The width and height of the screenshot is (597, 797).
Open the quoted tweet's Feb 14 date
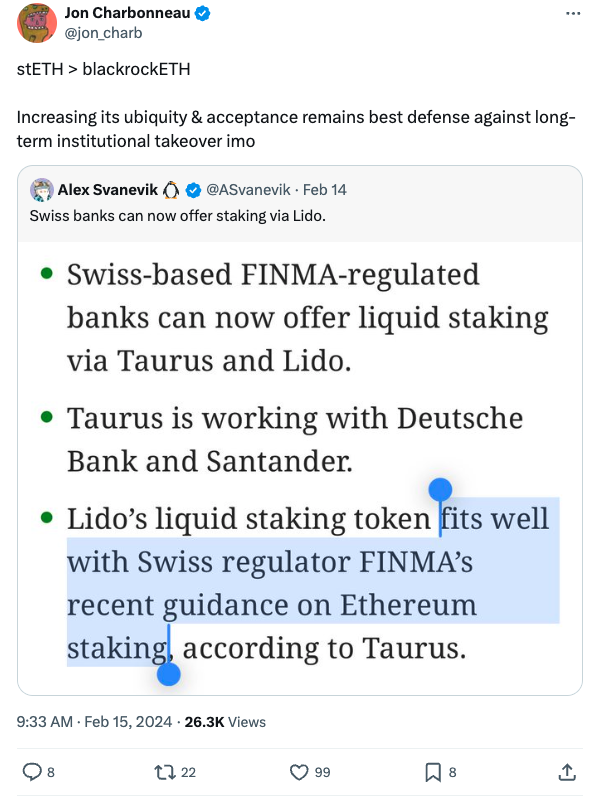coord(325,190)
